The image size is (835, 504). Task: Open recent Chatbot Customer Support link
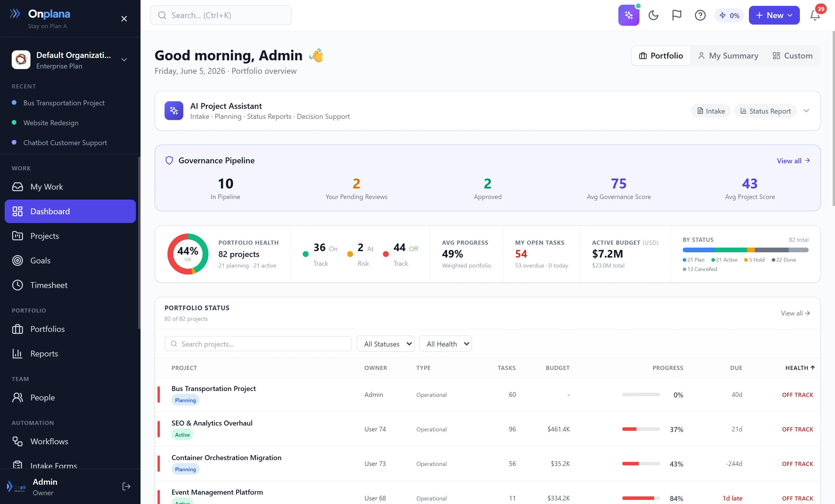pos(65,143)
